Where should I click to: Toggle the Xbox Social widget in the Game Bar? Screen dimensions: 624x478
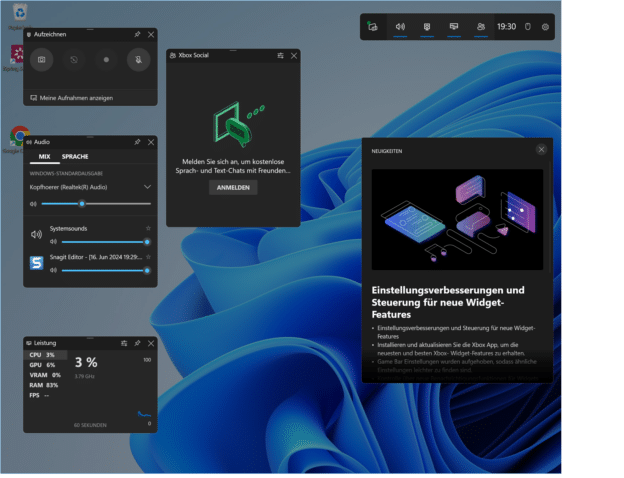481,27
